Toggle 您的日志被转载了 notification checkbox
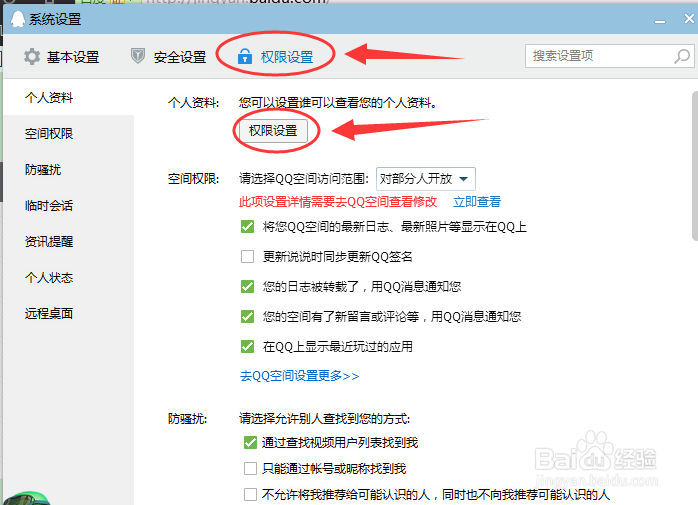 (248, 286)
